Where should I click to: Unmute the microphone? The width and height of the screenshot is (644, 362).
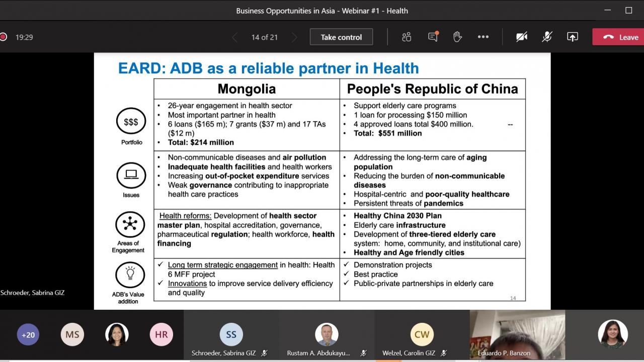[x=547, y=37]
